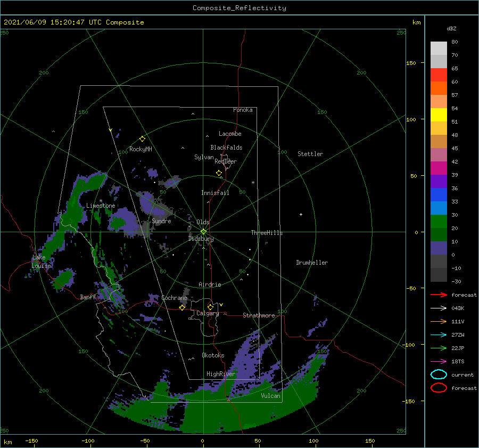The image size is (479, 448).
Task: Click the Lake Louise label
Action: pyautogui.click(x=41, y=262)
